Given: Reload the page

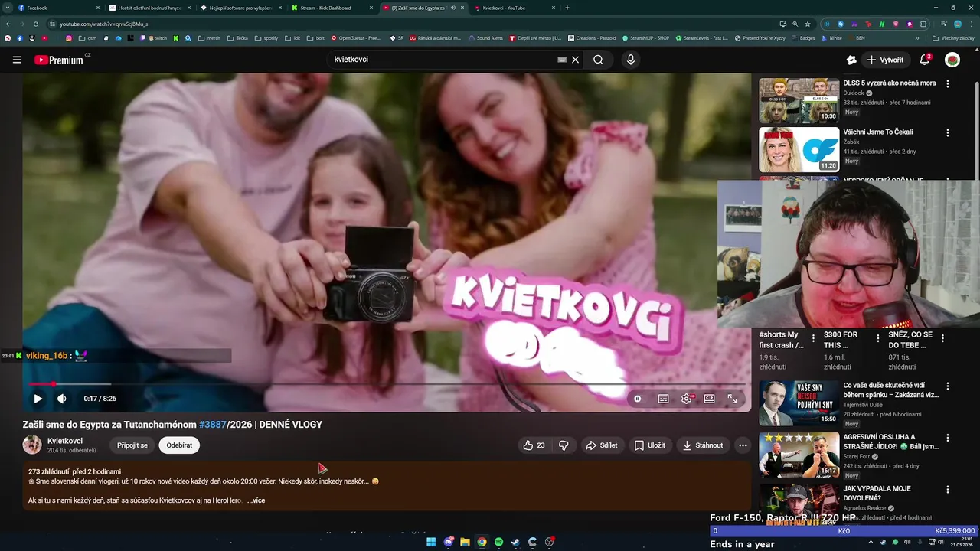Looking at the screenshot, I should pos(35,24).
